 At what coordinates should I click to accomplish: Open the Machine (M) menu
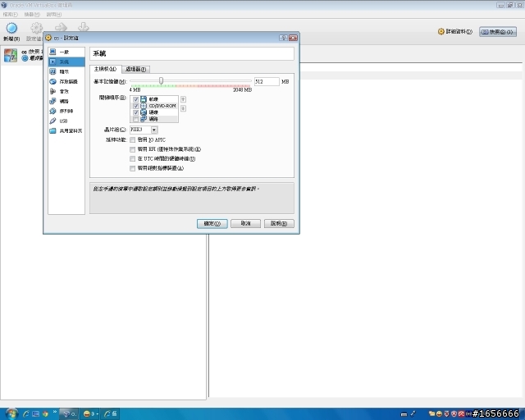coord(32,15)
